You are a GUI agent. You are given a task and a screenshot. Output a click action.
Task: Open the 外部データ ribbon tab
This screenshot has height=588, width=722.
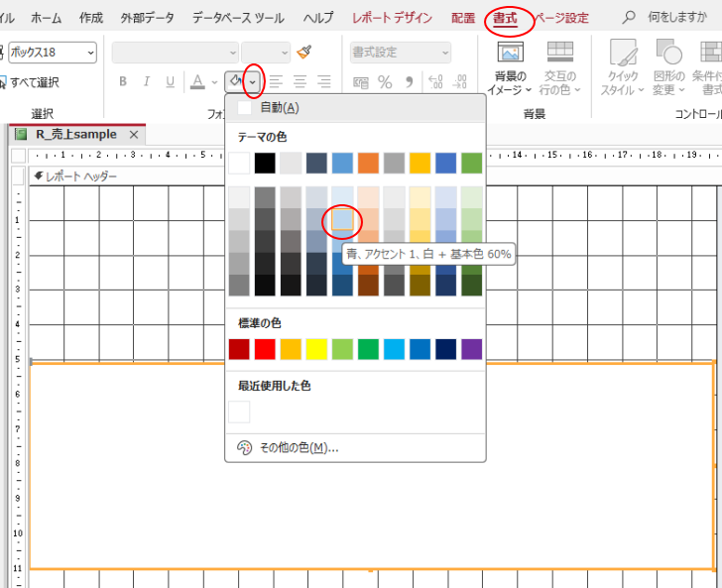tap(148, 18)
